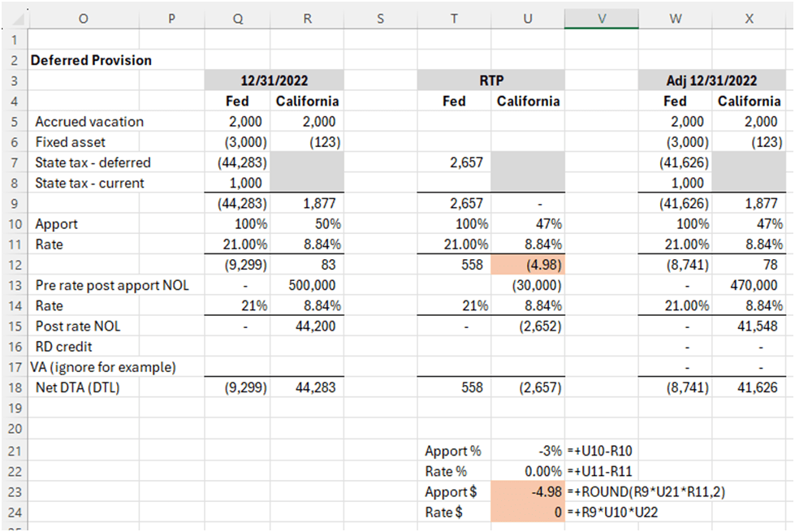Click the Apport $ value -4.98 cell
This screenshot has height=532, width=795.
coord(528,491)
